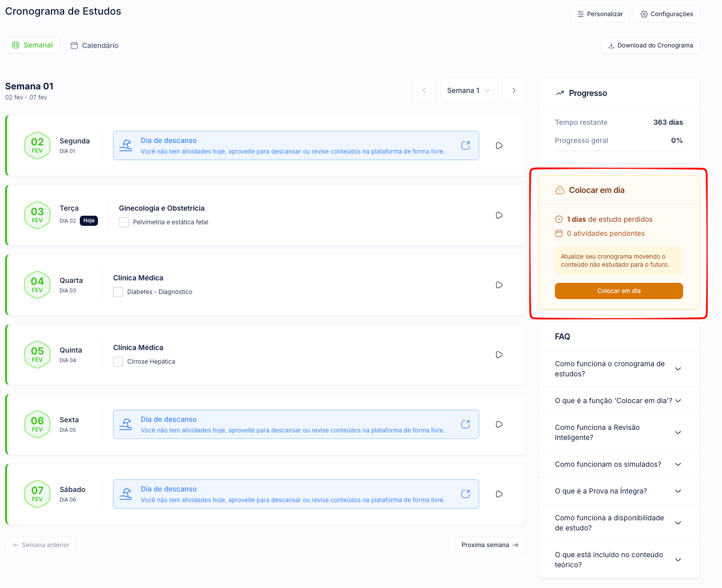This screenshot has width=722, height=588.
Task: Click the play icon on Segunda row
Action: click(x=499, y=145)
